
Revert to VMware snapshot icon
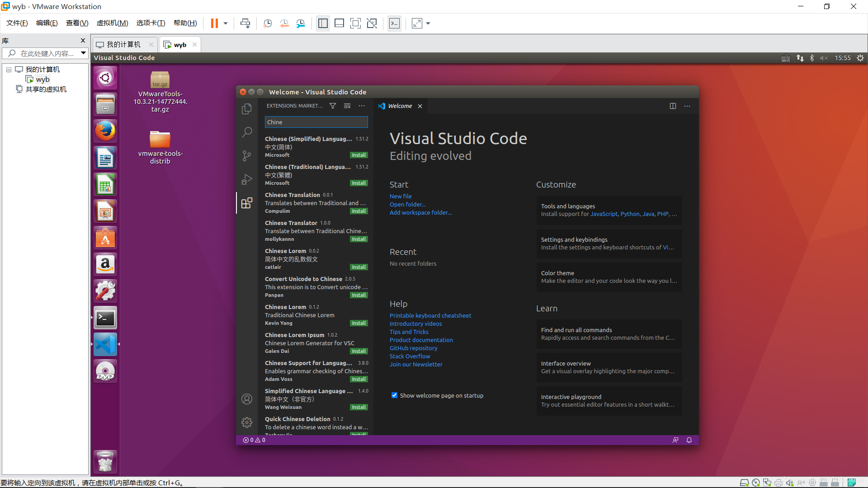[x=284, y=23]
